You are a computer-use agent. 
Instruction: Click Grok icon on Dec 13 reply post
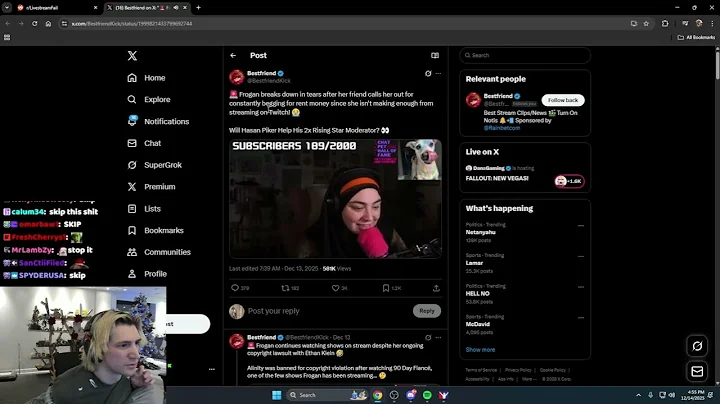coord(428,337)
